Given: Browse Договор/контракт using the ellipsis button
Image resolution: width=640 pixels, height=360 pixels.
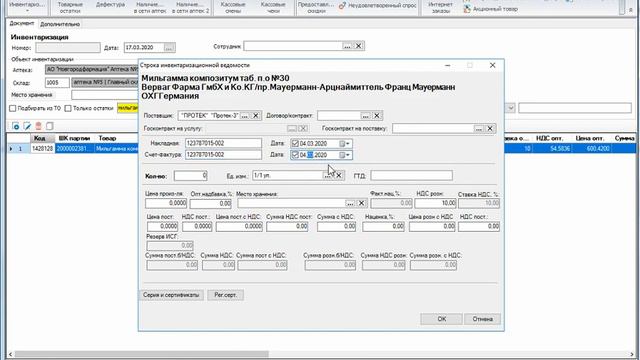Looking at the screenshot, I should coord(365,116).
